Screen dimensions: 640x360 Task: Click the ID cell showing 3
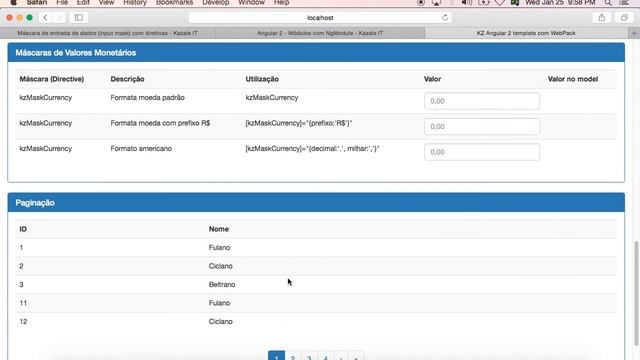click(21, 284)
